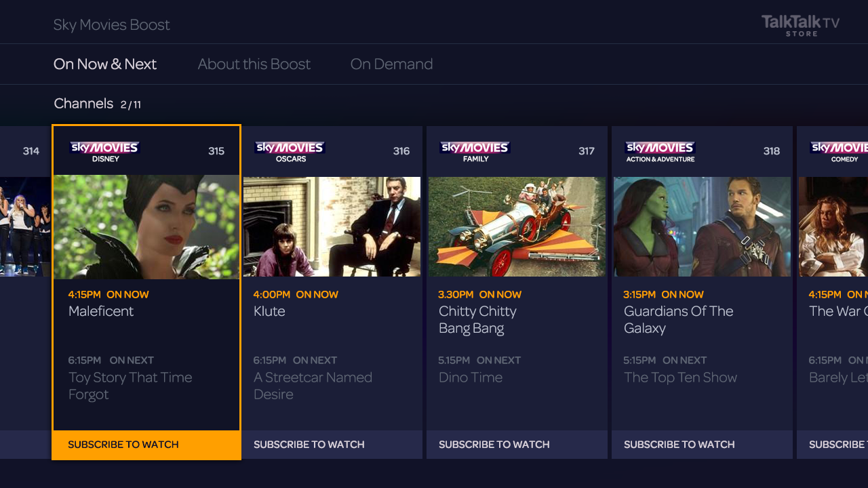Select the Klute on-now title
868x488 pixels.
pyautogui.click(x=269, y=311)
